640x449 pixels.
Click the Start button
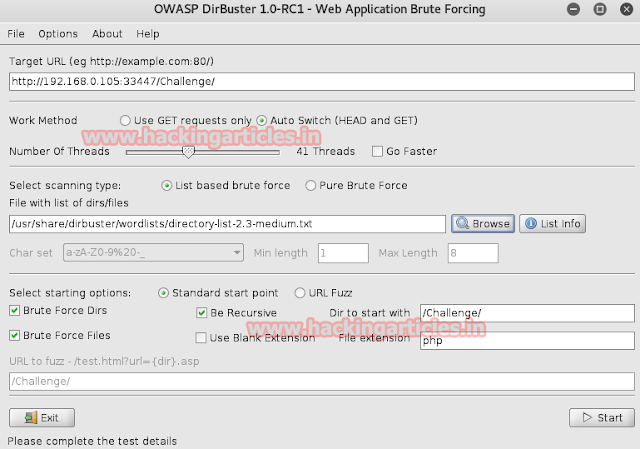602,418
